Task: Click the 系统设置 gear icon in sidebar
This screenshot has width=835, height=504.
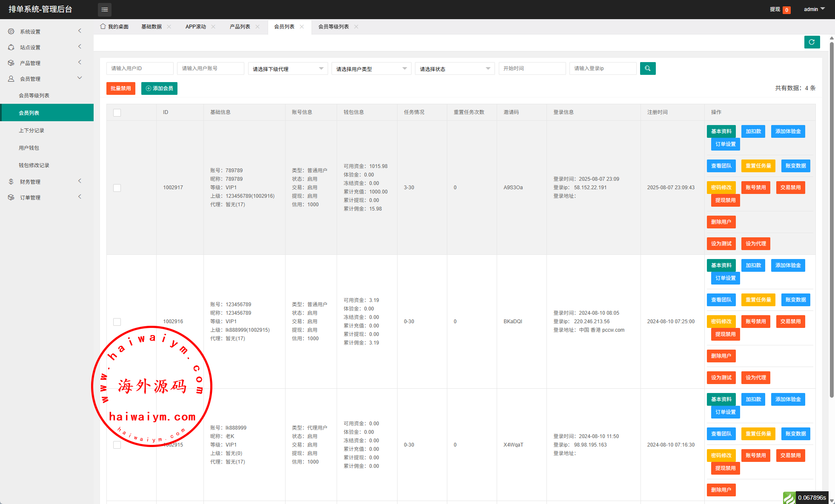Action: [11, 31]
